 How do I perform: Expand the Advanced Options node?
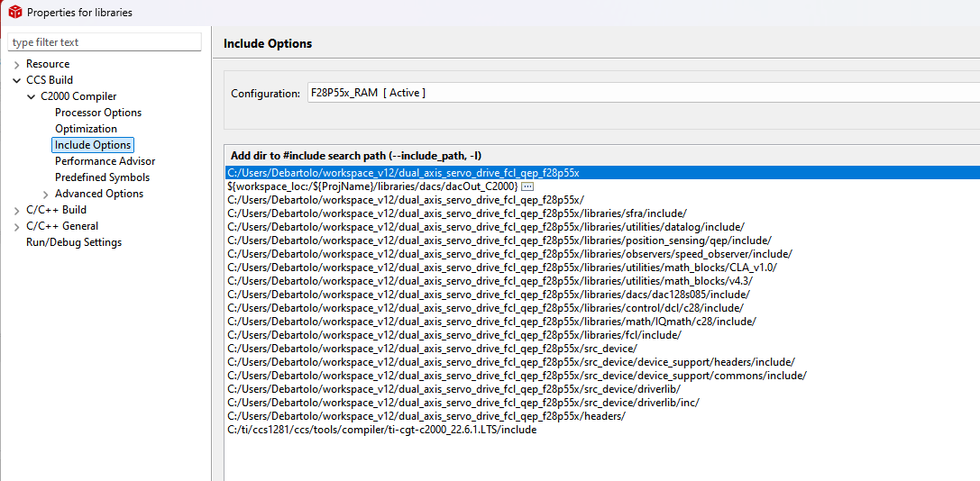click(x=46, y=194)
